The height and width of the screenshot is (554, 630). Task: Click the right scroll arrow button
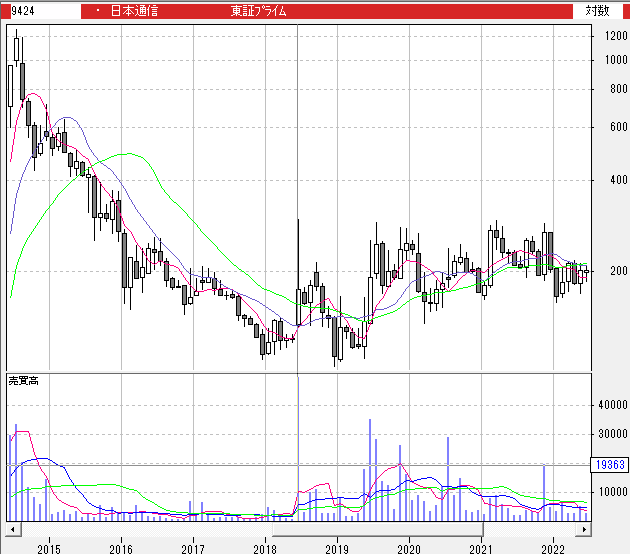(584, 529)
